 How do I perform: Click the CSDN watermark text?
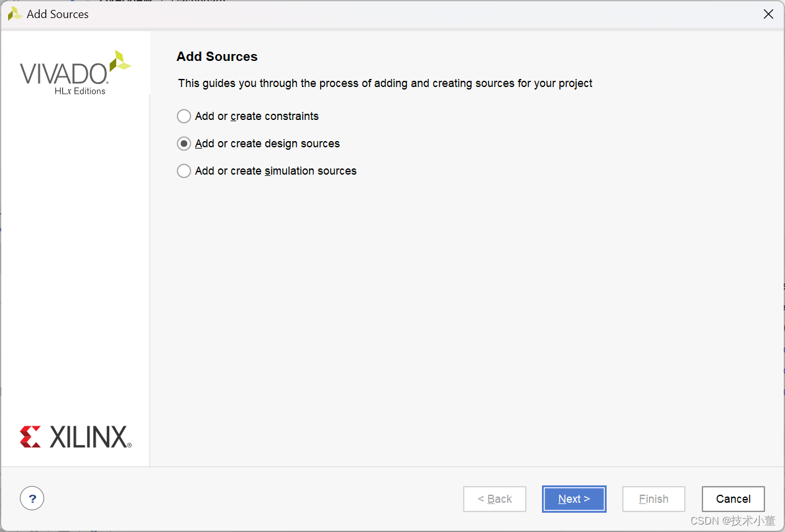tap(733, 521)
